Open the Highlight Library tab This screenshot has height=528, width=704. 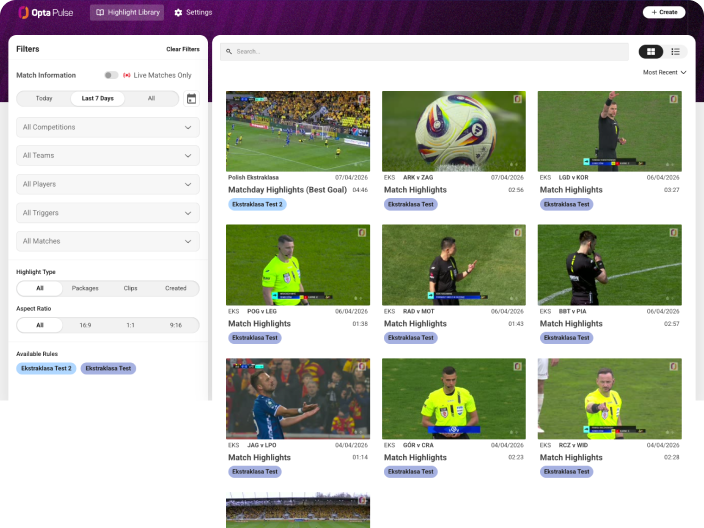[128, 13]
